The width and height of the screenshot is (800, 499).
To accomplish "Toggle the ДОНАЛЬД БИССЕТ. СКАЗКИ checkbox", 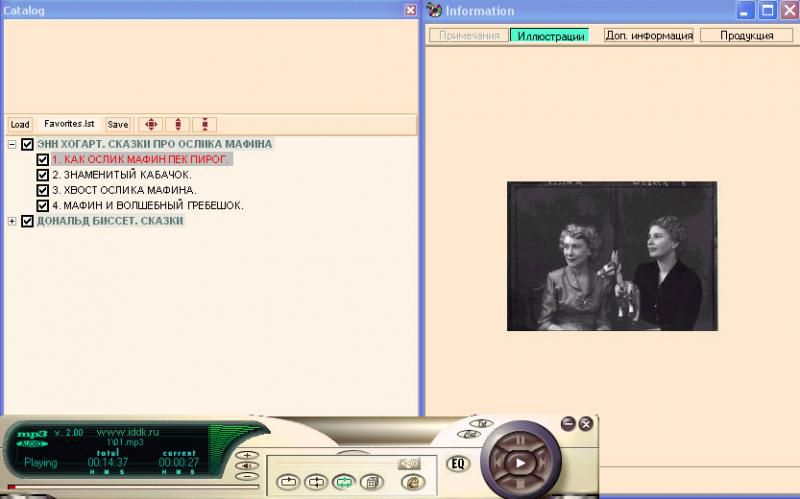I will point(27,221).
